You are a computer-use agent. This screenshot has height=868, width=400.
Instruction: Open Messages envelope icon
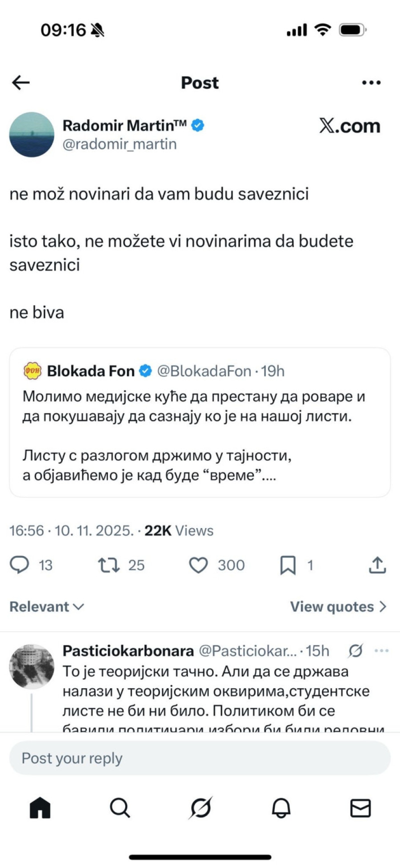click(360, 808)
